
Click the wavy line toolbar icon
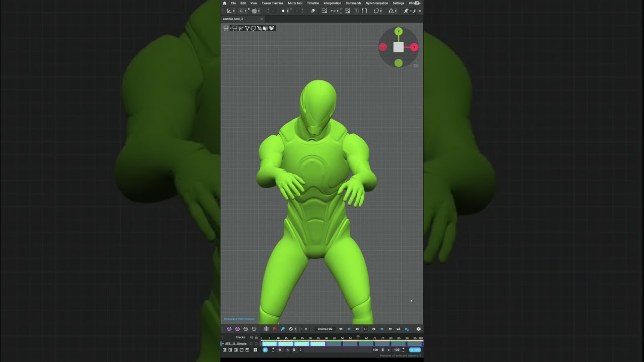click(333, 11)
